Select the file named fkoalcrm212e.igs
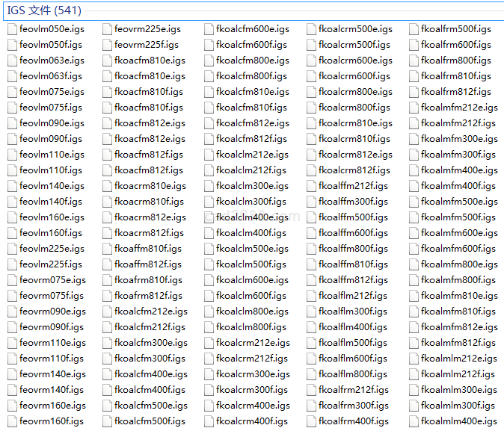The image size is (504, 431). (253, 343)
